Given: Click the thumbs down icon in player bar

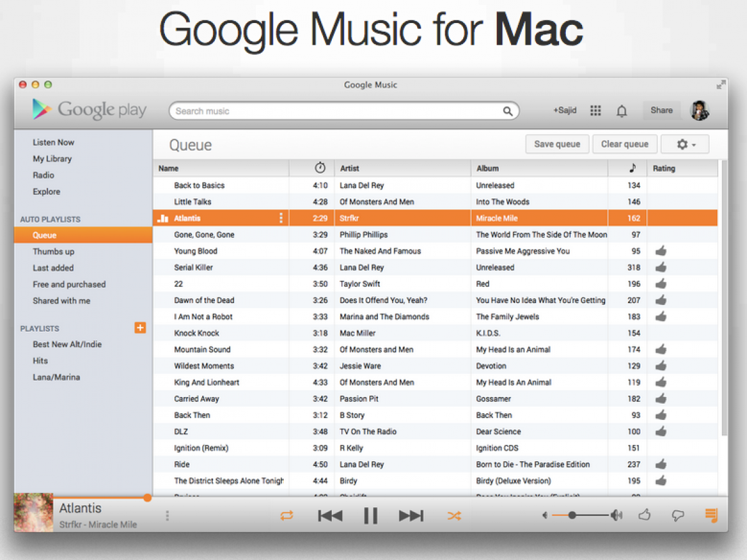Looking at the screenshot, I should click(x=677, y=515).
